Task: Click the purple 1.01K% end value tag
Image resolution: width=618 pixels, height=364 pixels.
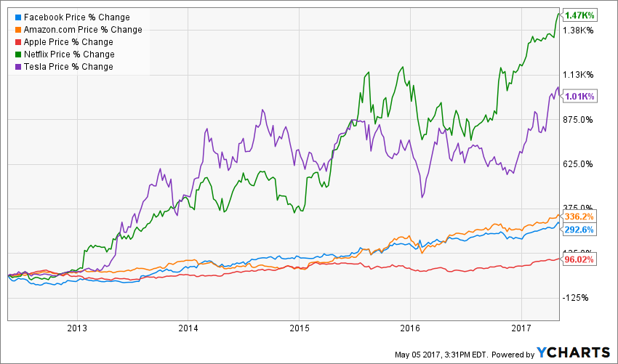Action: (579, 97)
